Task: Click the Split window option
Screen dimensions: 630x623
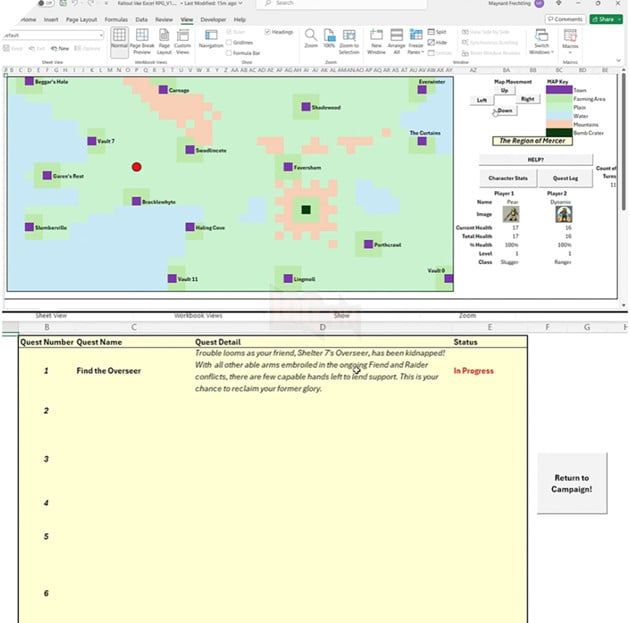Action: pyautogui.click(x=437, y=32)
